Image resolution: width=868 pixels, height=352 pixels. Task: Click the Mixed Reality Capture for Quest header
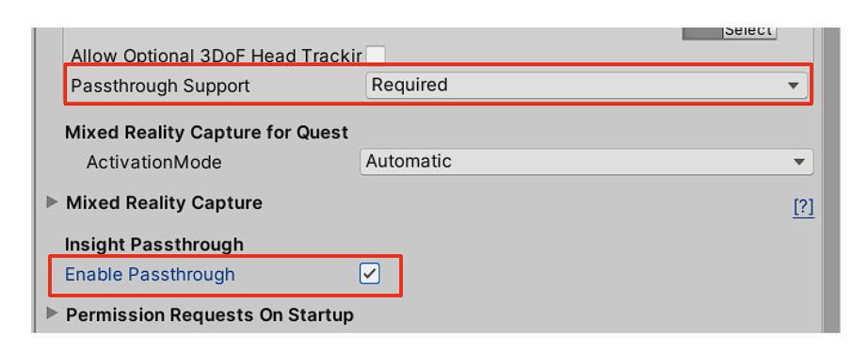(206, 133)
